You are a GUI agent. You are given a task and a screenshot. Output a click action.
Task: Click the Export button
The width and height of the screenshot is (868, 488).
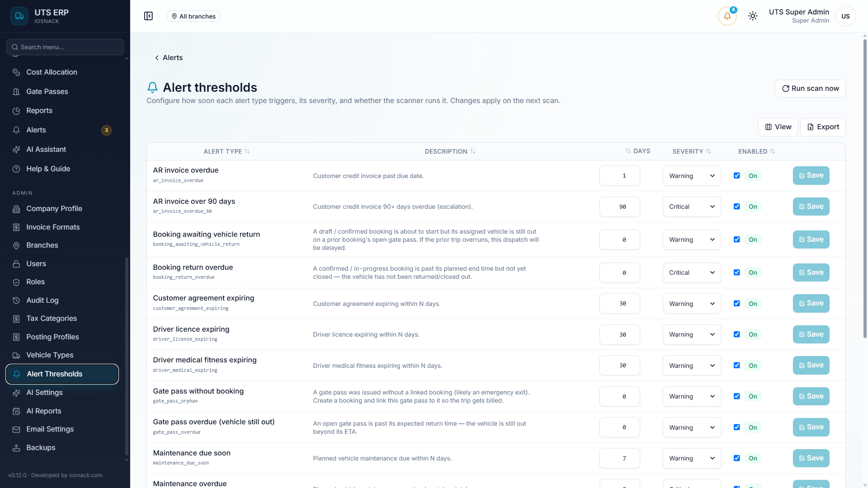pyautogui.click(x=823, y=127)
